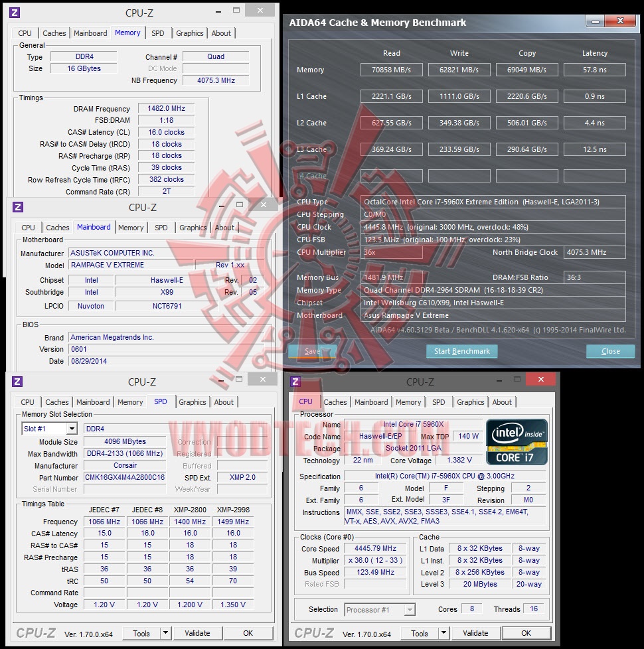This screenshot has height=649, width=644.
Task: Open Mainboard tab in CPU window
Action: click(x=372, y=402)
